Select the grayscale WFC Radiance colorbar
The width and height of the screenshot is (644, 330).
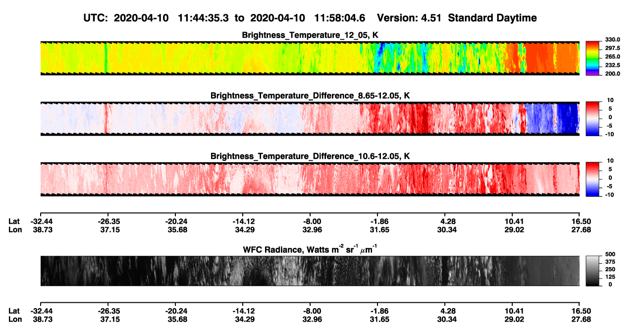(x=592, y=271)
